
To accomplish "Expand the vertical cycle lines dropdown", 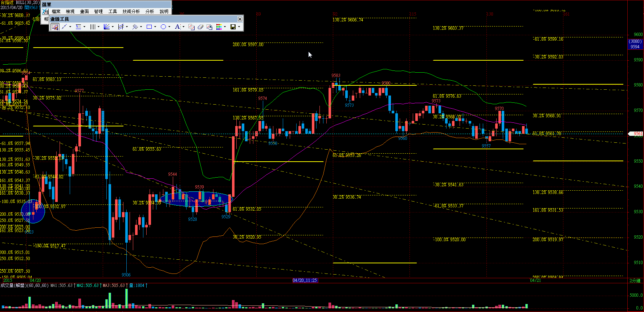I will [x=98, y=27].
